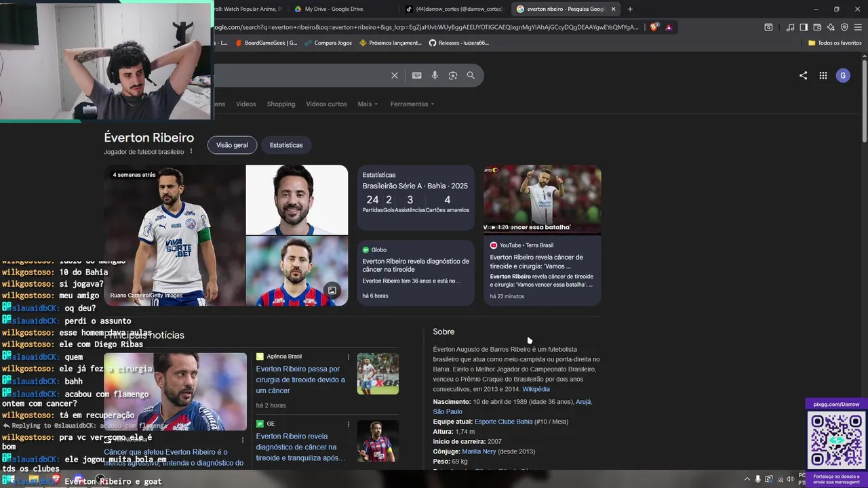Screen dimensions: 868x488
Task: Open the GitHub Releases bookmark
Action: pyautogui.click(x=458, y=43)
